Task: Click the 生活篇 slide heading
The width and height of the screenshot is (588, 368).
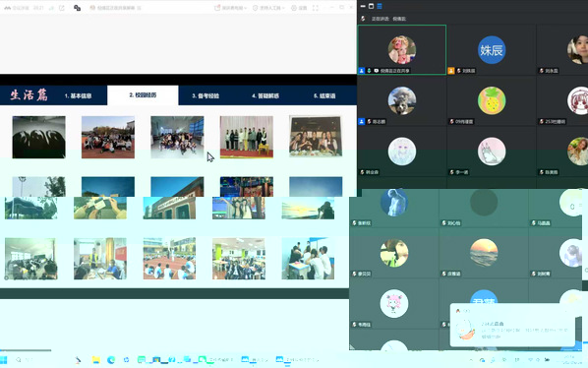Action: pyautogui.click(x=29, y=94)
